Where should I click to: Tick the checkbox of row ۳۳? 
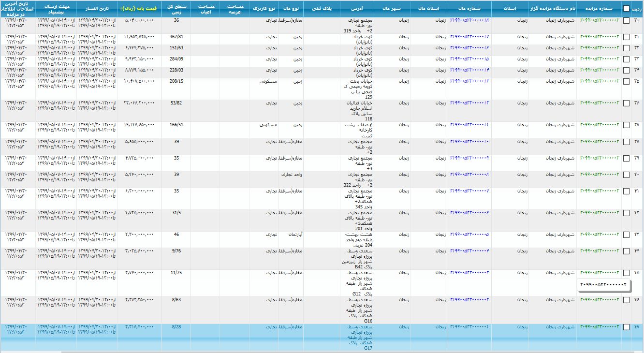tap(626, 59)
